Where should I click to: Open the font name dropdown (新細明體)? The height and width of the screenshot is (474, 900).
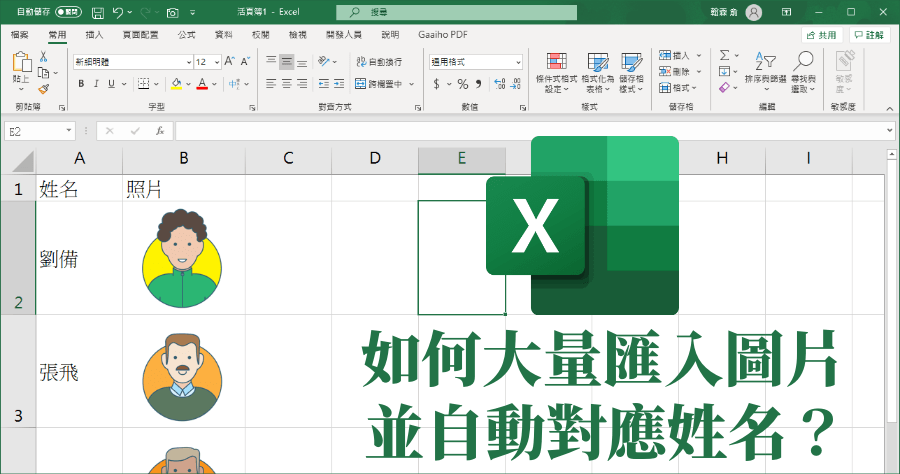(x=189, y=62)
